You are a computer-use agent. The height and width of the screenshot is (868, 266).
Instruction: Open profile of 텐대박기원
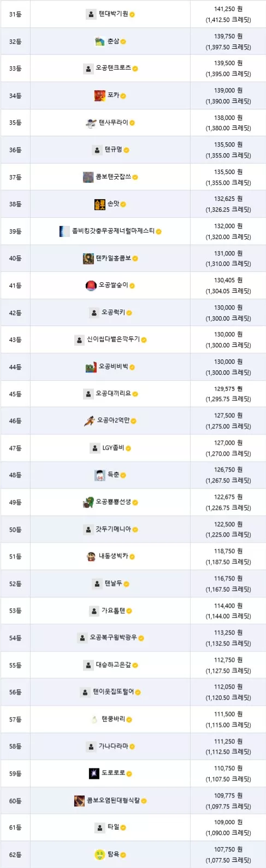(113, 14)
